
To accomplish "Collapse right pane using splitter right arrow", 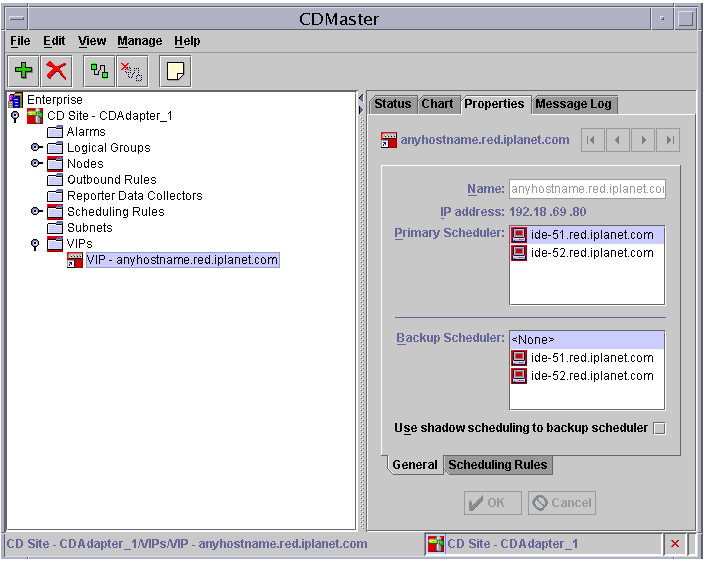I will (361, 109).
